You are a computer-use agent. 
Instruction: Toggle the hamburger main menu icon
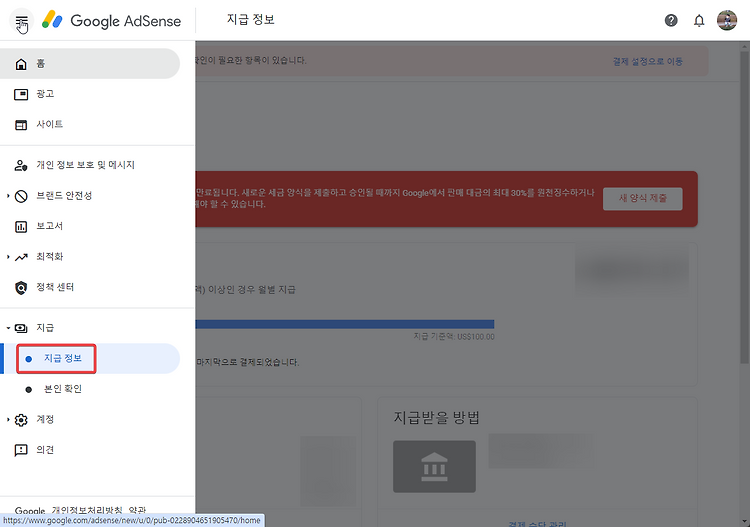pyautogui.click(x=22, y=22)
